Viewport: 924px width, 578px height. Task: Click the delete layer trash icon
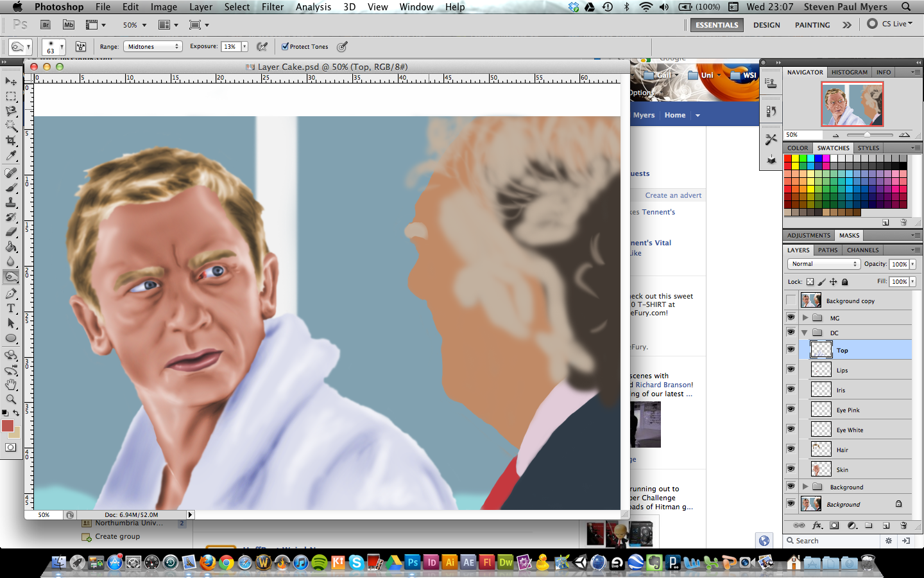pyautogui.click(x=903, y=525)
